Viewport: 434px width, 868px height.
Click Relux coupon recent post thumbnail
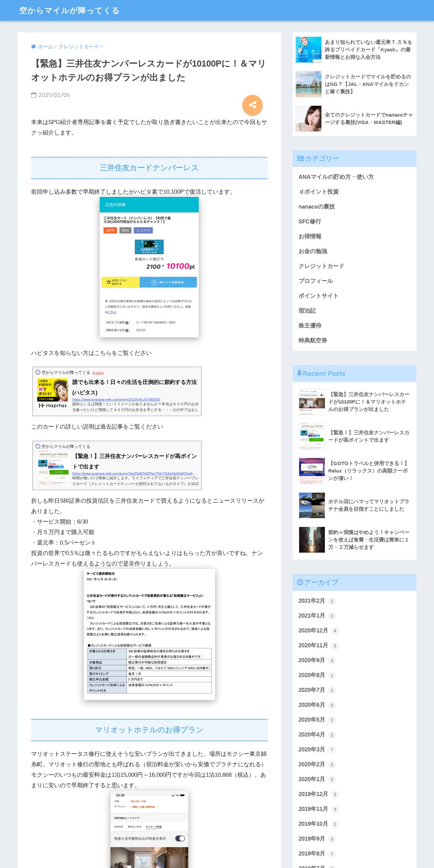[x=312, y=471]
